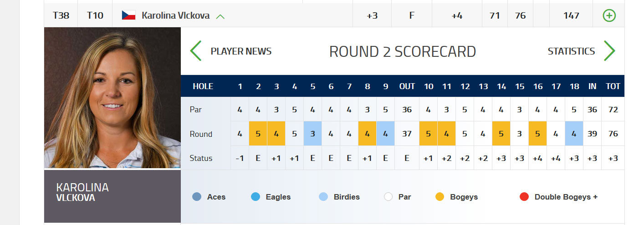Click the hole 18 birdie score cell

tap(574, 134)
